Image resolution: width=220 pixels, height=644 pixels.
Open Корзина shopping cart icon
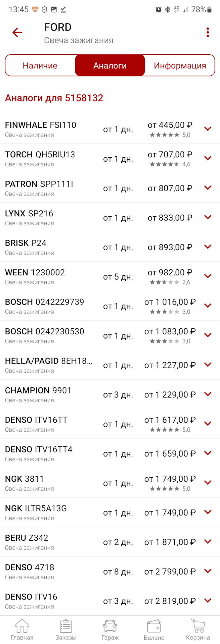coord(198,630)
